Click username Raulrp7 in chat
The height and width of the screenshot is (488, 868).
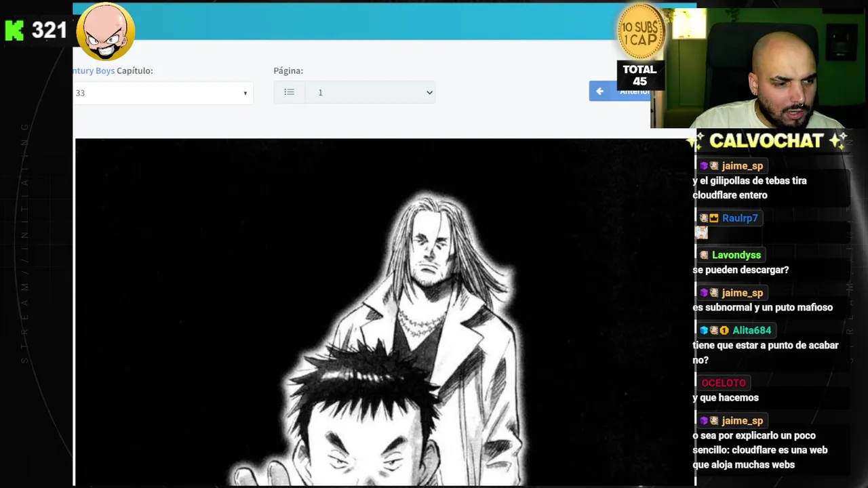click(740, 218)
